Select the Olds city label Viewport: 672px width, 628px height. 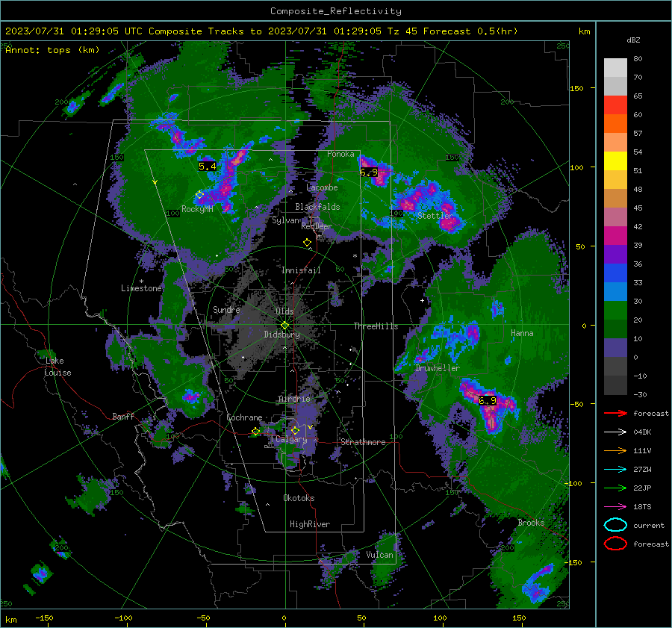tap(284, 311)
